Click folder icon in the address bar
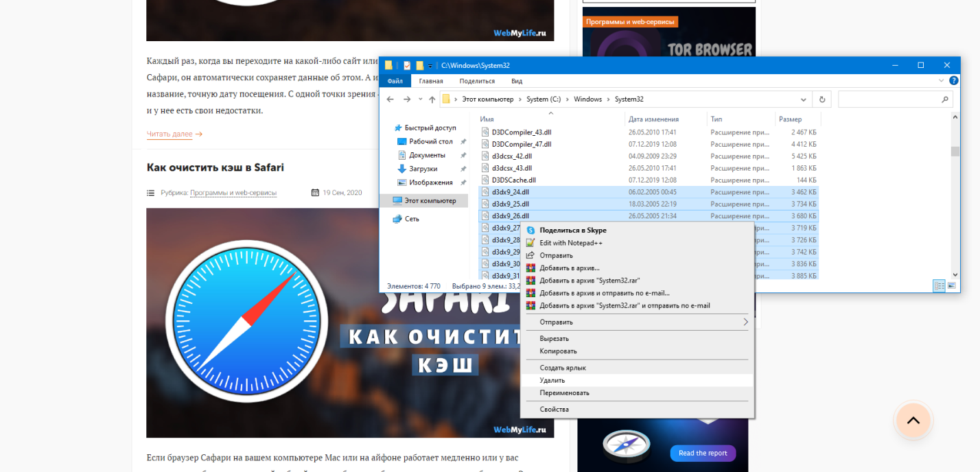Image resolution: width=980 pixels, height=472 pixels. coord(446,99)
